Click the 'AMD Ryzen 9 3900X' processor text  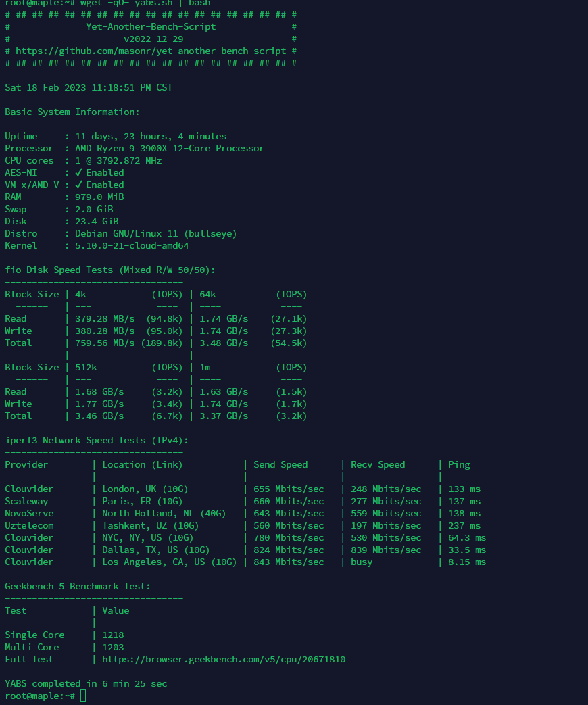pyautogui.click(x=121, y=149)
